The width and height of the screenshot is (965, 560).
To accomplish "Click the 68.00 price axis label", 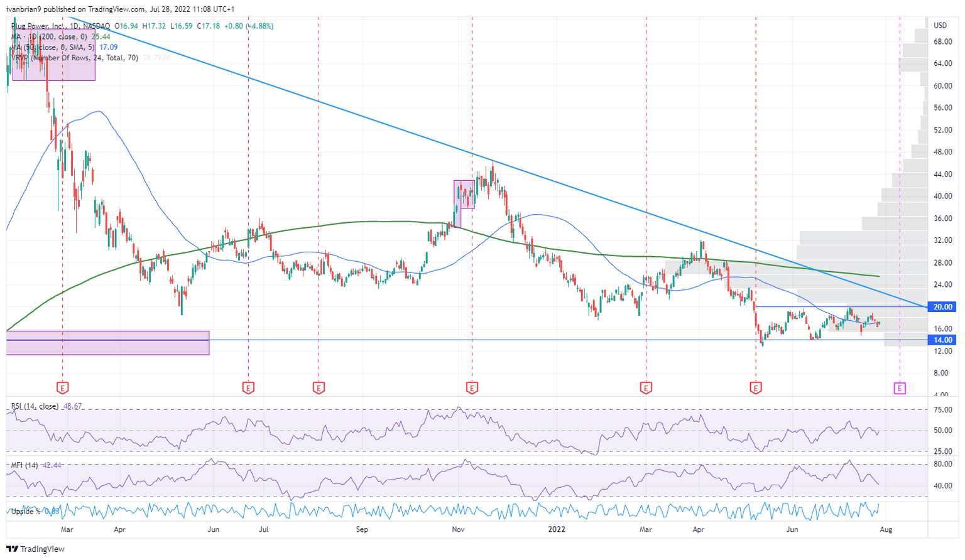I will tap(942, 41).
